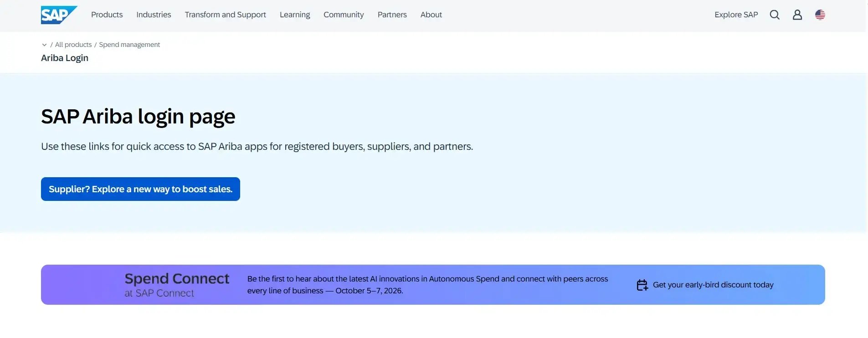Click the calendar icon in Spend Connect banner
The width and height of the screenshot is (868, 338).
pyautogui.click(x=642, y=285)
